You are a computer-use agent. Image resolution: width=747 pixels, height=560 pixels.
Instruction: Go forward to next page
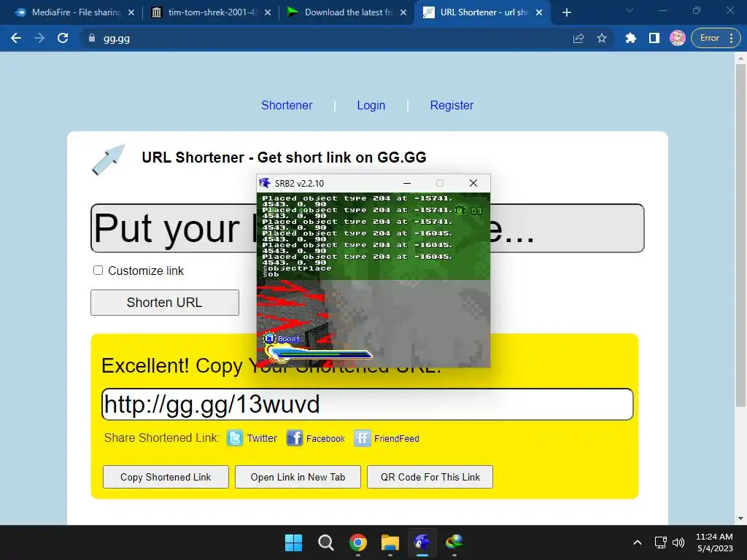click(39, 38)
